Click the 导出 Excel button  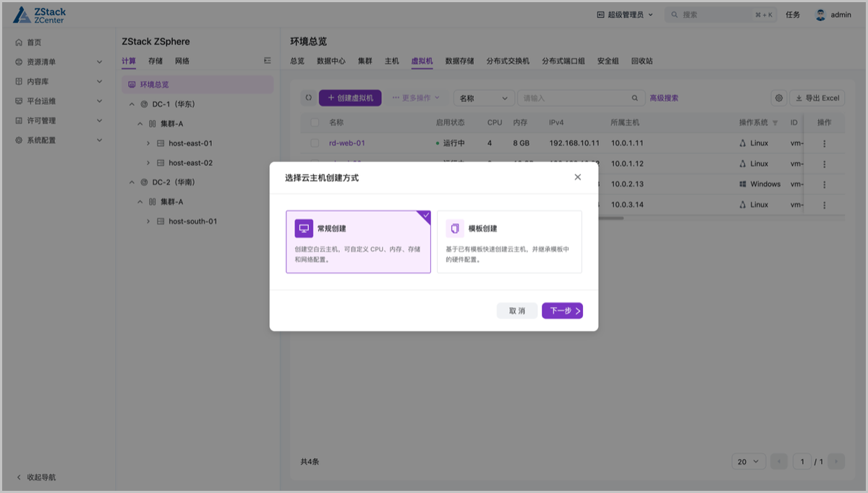pos(817,98)
